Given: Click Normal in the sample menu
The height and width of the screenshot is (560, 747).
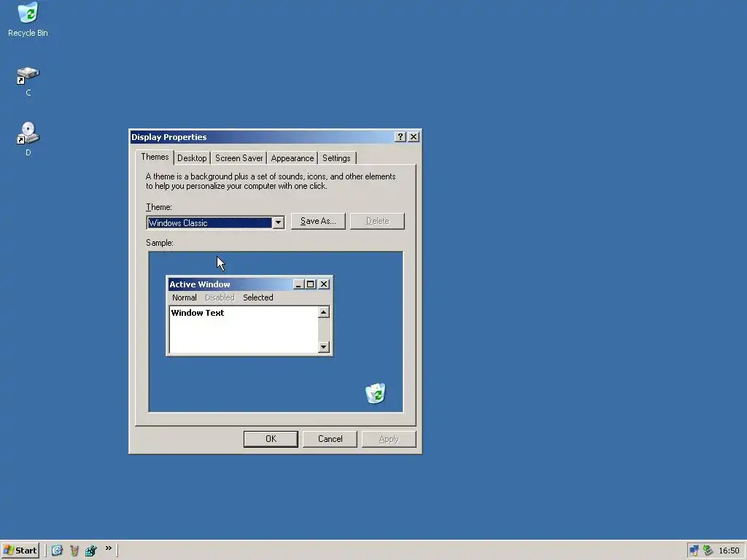Looking at the screenshot, I should (x=185, y=297).
